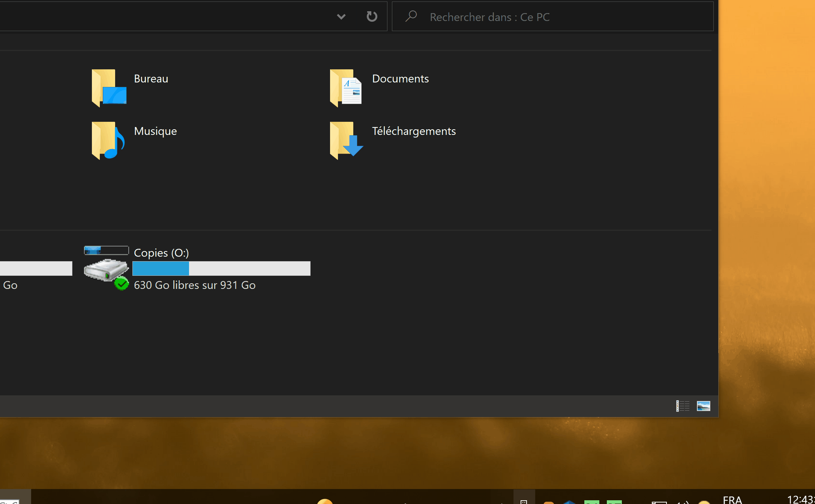Open the Musique folder icon
Viewport: 815px width, 504px height.
pyautogui.click(x=108, y=141)
